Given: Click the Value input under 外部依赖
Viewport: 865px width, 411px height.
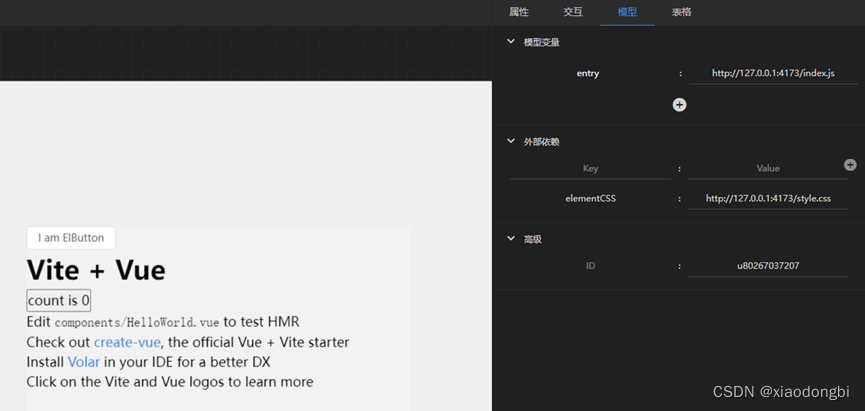Looking at the screenshot, I should [x=768, y=168].
